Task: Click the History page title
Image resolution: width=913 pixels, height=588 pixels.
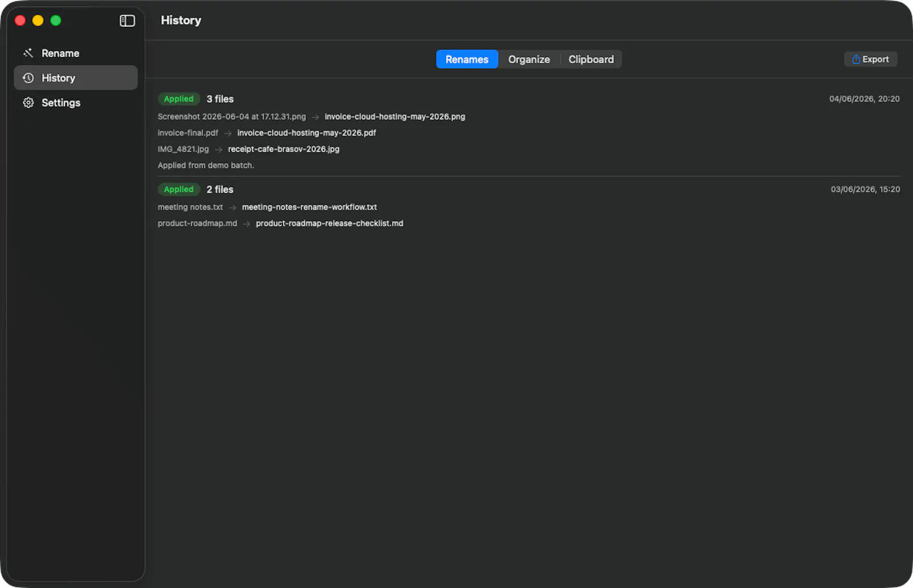Action: click(181, 21)
